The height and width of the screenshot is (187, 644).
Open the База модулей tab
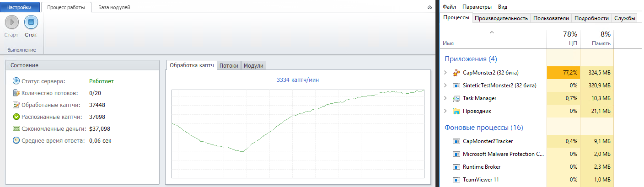pyautogui.click(x=114, y=7)
